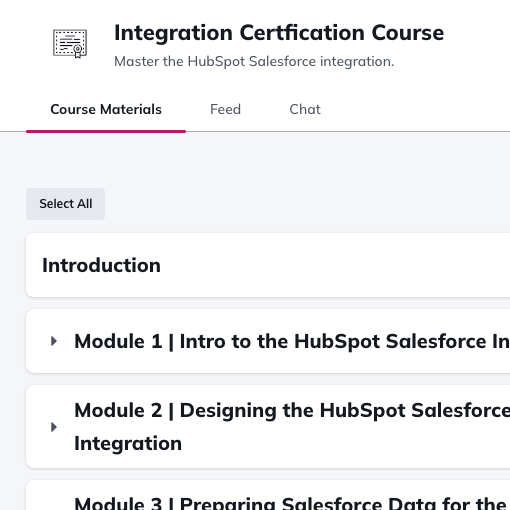Viewport: 510px width, 510px height.
Task: Click the Module 1 Intro title
Action: [x=292, y=341]
